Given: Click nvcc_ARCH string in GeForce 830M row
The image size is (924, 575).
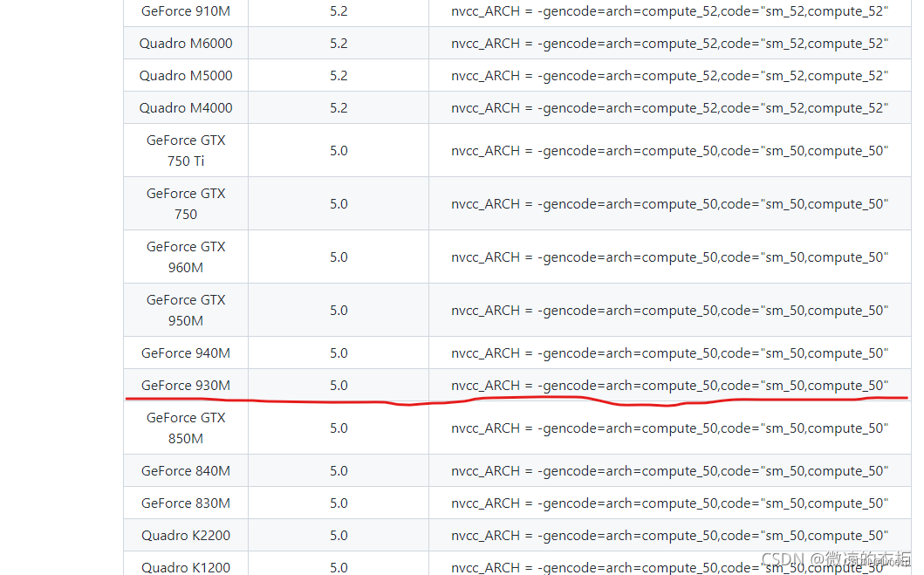Looking at the screenshot, I should tap(669, 504).
